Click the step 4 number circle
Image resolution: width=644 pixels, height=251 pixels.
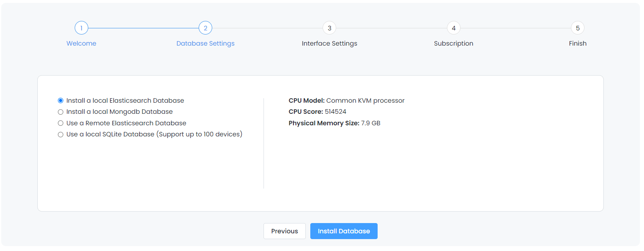pyautogui.click(x=454, y=28)
